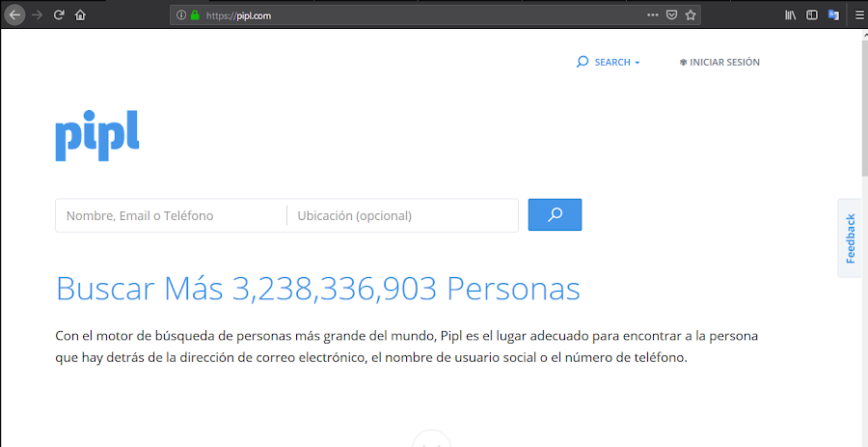Click the pipl.com address bar URL

click(238, 15)
